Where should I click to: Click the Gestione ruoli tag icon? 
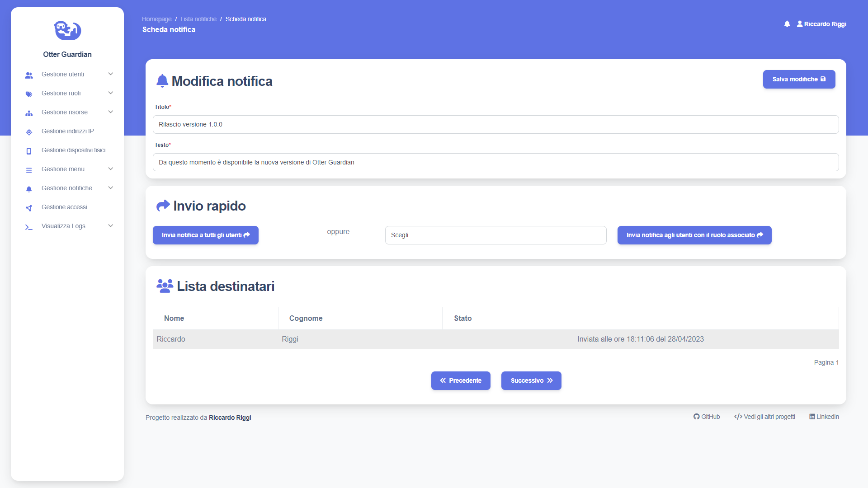[x=29, y=94]
